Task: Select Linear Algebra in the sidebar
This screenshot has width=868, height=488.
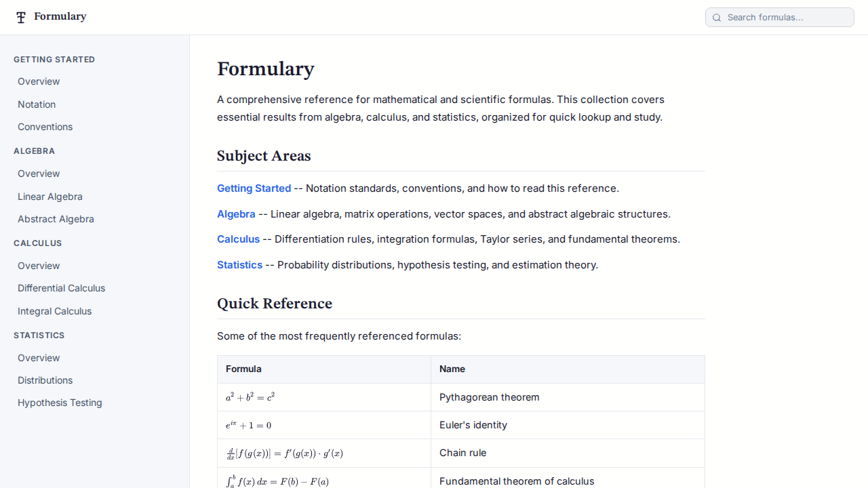Action: tap(50, 197)
